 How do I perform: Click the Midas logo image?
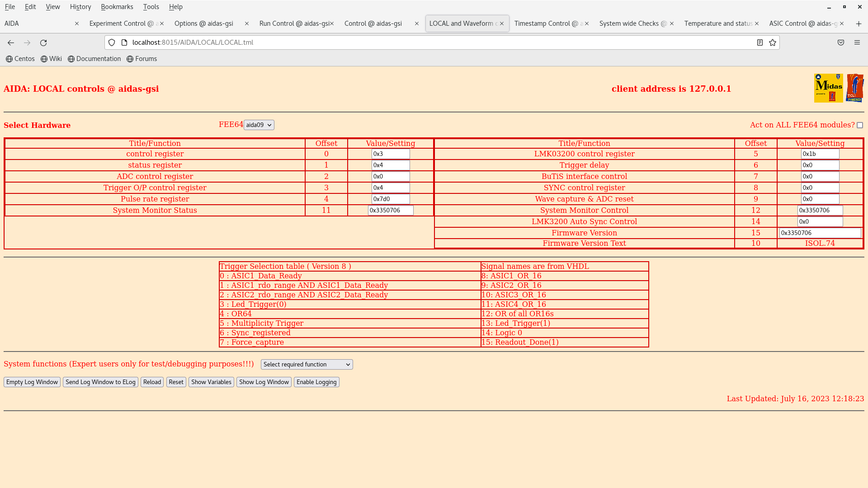pyautogui.click(x=828, y=88)
